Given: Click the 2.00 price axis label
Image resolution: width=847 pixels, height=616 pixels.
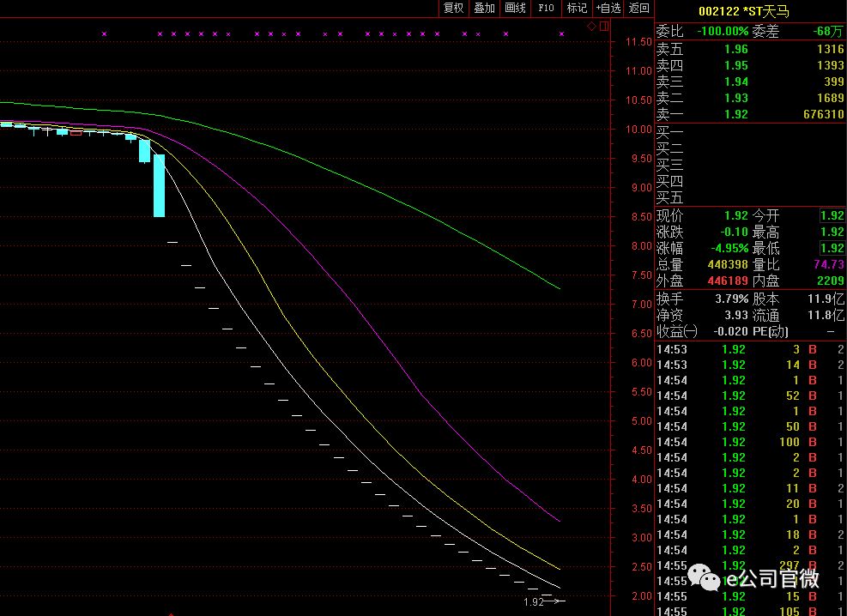Looking at the screenshot, I should pos(641,596).
